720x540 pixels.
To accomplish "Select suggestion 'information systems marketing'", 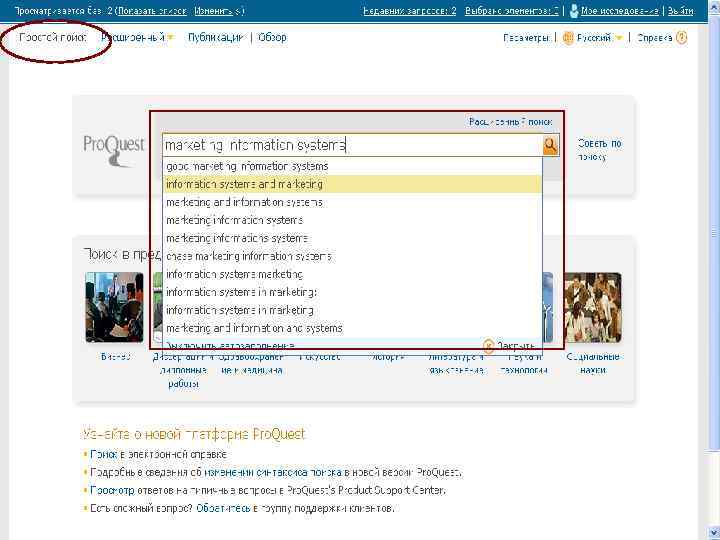I will 352,274.
